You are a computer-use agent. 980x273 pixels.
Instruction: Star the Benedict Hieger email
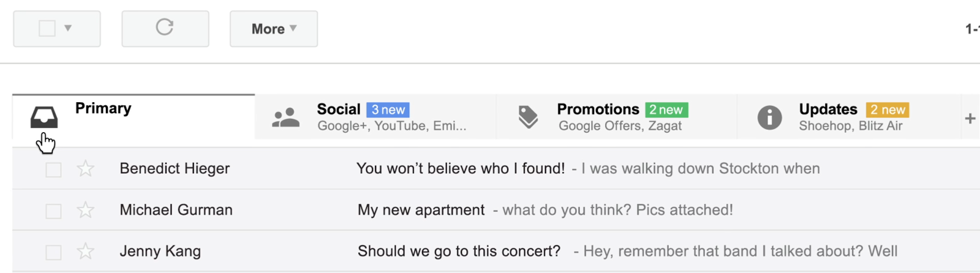tap(85, 168)
